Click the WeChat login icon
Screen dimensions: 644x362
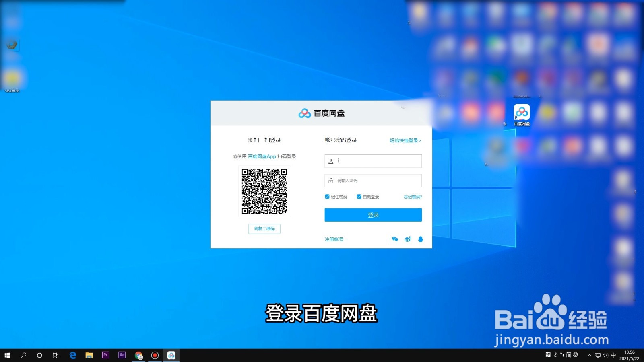[x=395, y=239]
